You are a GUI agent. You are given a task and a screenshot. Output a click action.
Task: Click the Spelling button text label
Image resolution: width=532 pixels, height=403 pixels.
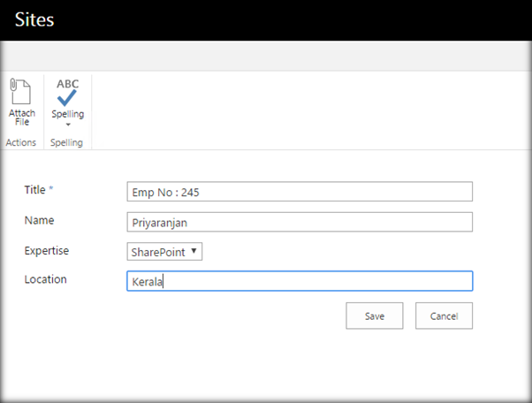68,114
